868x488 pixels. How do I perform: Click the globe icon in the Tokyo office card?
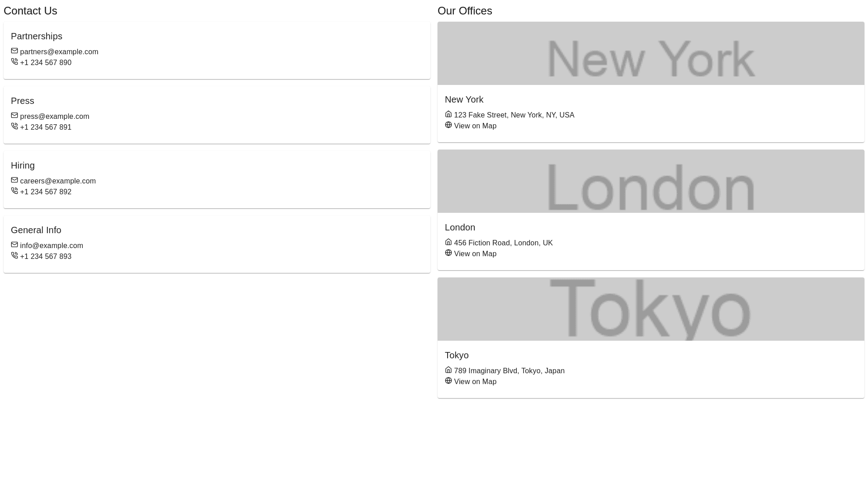(448, 381)
